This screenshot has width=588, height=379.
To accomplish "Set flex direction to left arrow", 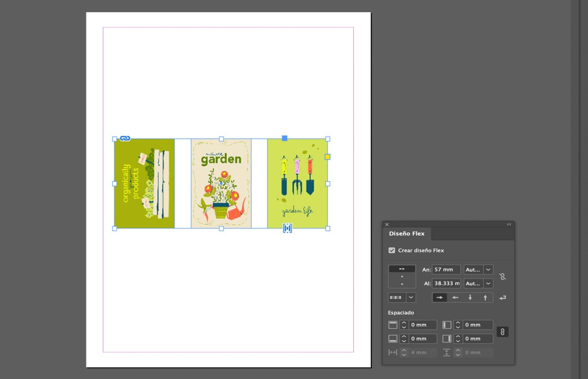I will 455,297.
